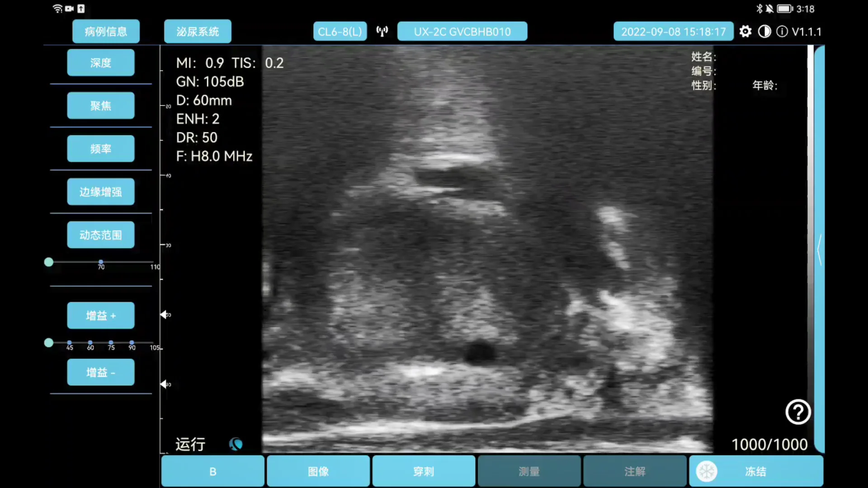
Task: Open the CL6-8(L) probe selector
Action: [x=340, y=31]
